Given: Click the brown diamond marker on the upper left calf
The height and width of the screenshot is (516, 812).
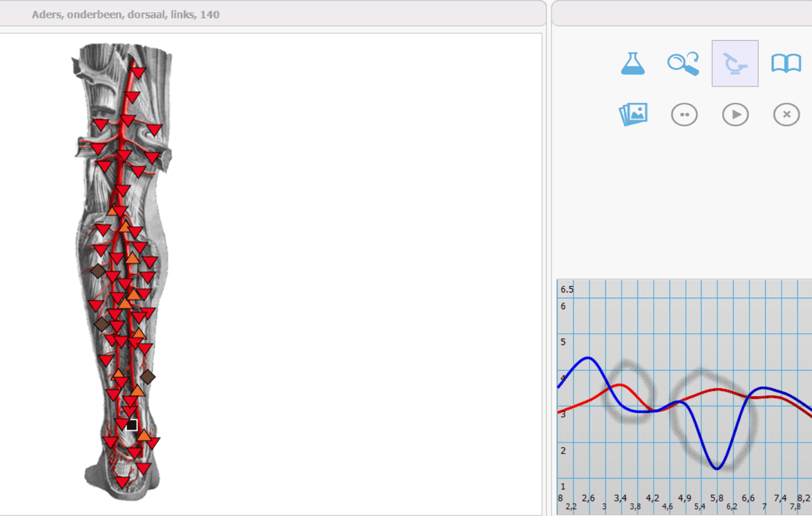Looking at the screenshot, I should pos(98,271).
